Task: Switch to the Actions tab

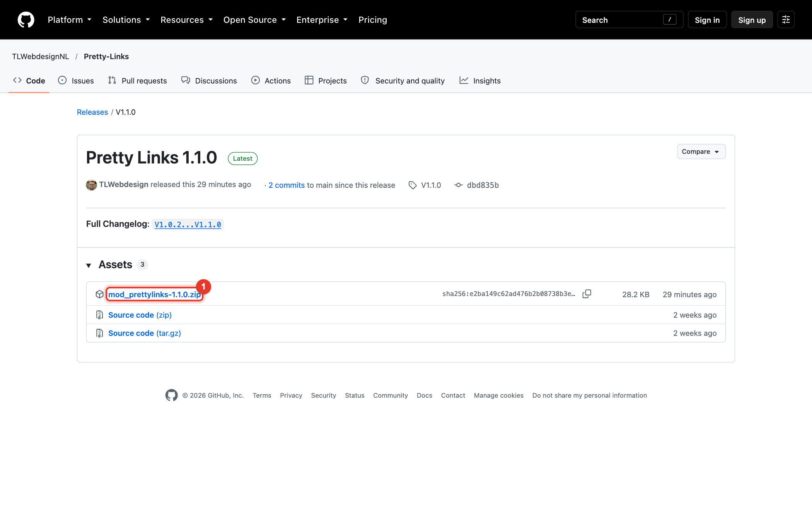Action: coord(271,81)
